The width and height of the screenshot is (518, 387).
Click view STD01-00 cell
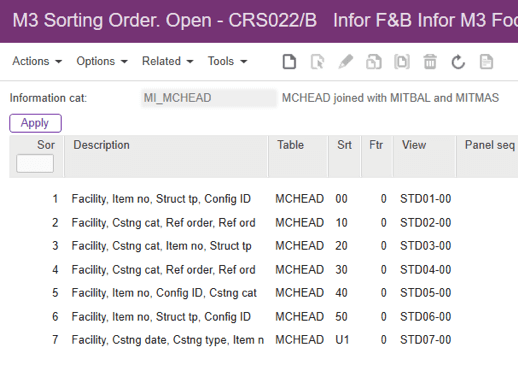pos(426,199)
